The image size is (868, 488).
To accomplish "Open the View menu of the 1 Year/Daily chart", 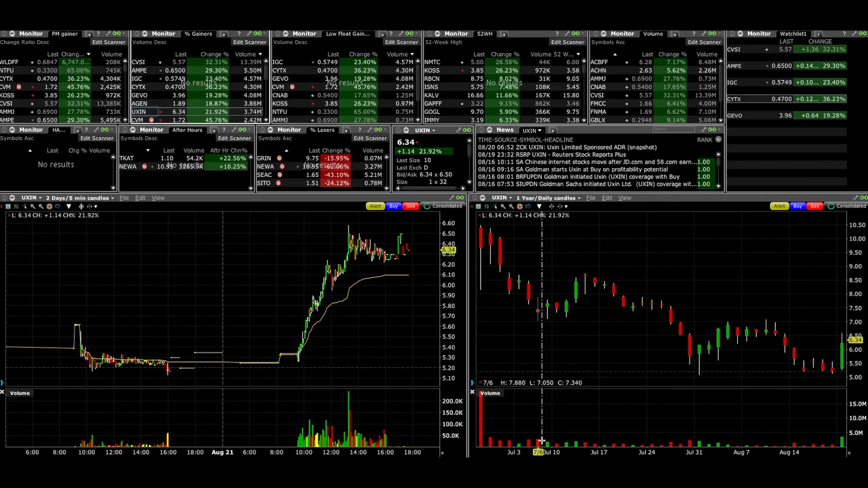I will 625,198.
